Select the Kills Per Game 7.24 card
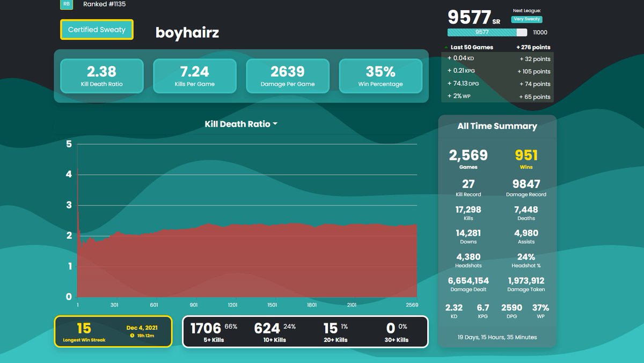Viewport: 644px width, 363px height. 194,76
